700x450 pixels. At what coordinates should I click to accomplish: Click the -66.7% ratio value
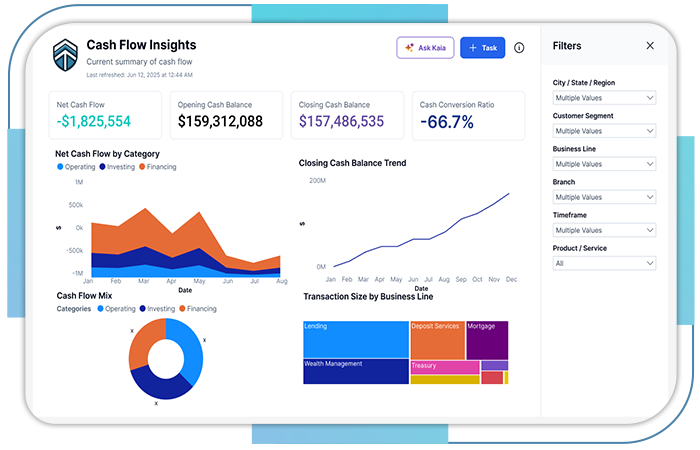pos(447,122)
